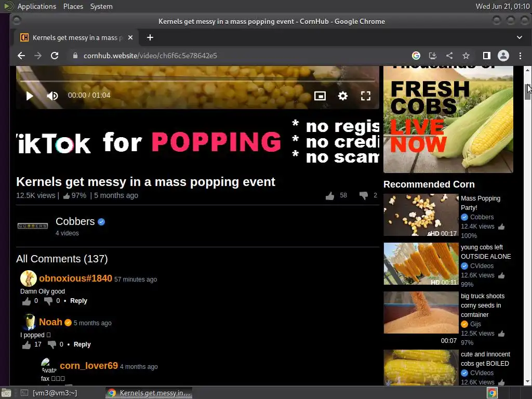This screenshot has width=532, height=399.
Task: Open young cobs left OUTSIDE ALONE title
Action: [x=486, y=252]
